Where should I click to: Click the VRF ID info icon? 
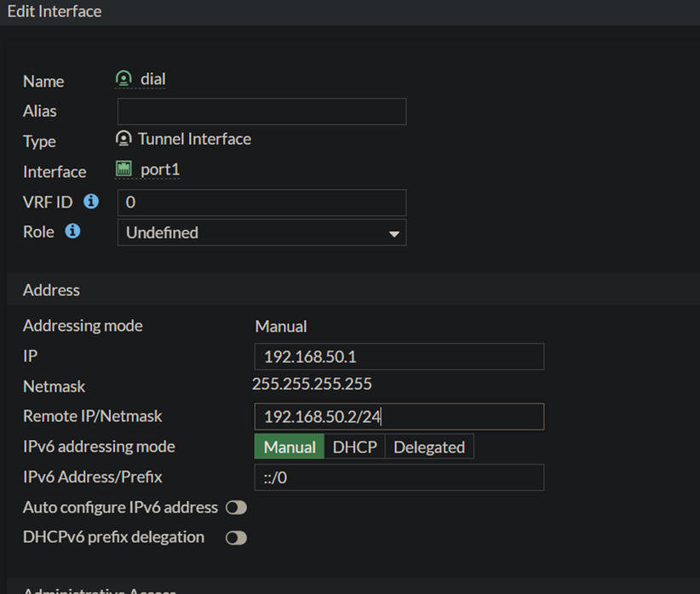pyautogui.click(x=91, y=202)
